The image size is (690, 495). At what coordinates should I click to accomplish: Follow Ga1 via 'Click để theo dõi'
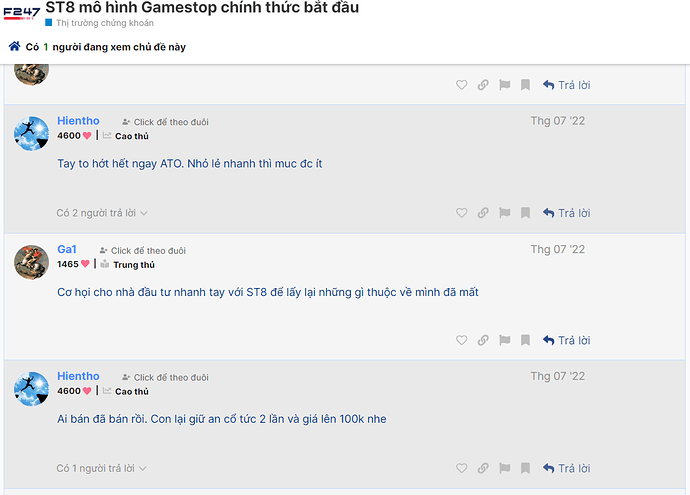pos(143,250)
